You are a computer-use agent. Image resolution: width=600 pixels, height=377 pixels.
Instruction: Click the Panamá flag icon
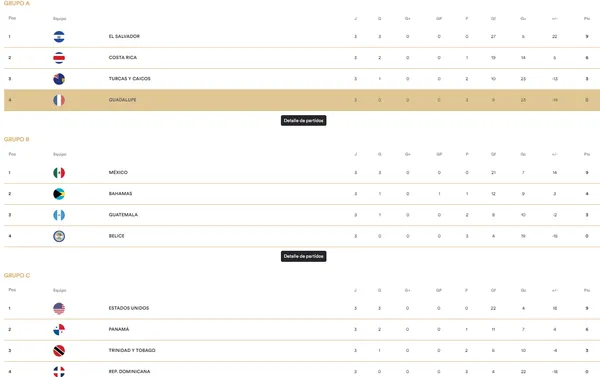tap(59, 330)
